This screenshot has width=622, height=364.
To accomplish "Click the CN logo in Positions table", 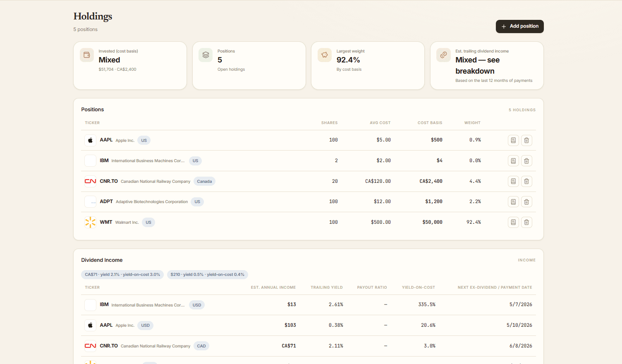I will (90, 181).
